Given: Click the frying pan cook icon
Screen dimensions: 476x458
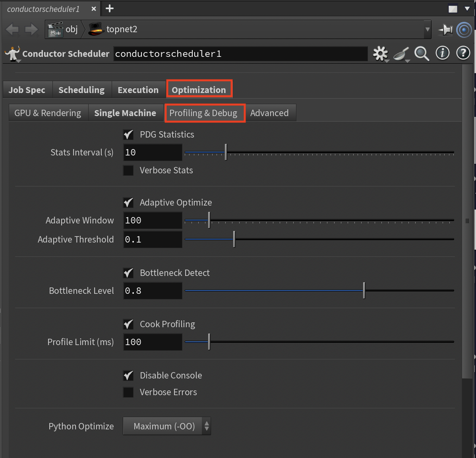Looking at the screenshot, I should (x=401, y=54).
